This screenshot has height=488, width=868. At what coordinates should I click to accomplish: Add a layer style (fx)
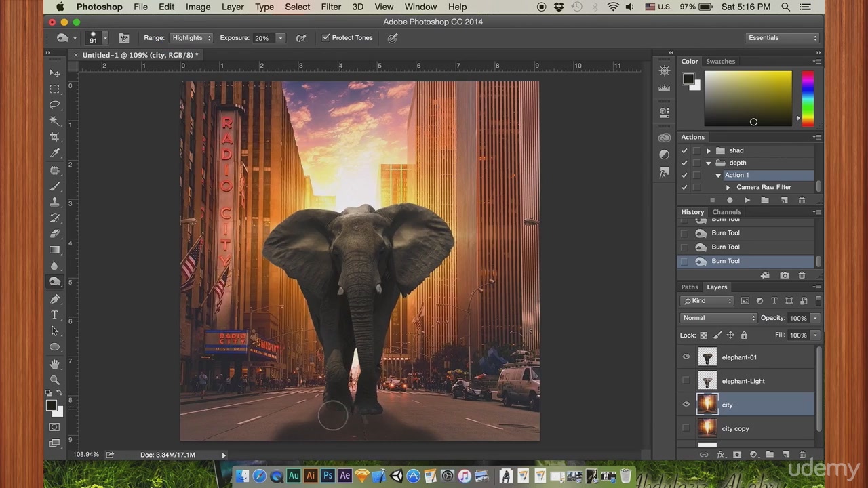click(720, 455)
